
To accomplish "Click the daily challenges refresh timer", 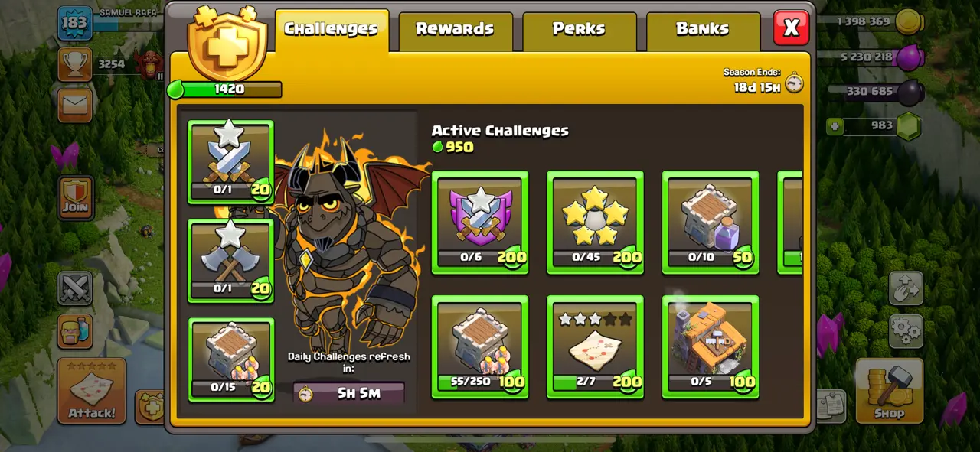I will 349,393.
